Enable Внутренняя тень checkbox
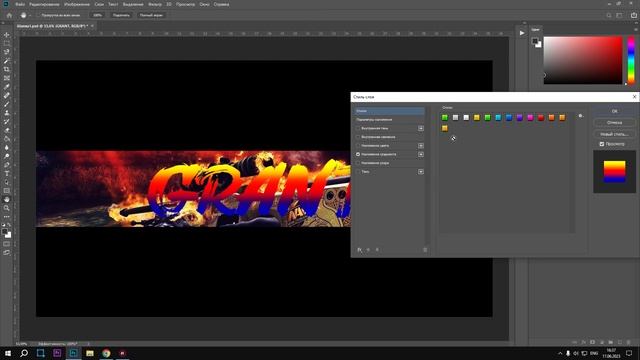This screenshot has height=360, width=640. [358, 128]
